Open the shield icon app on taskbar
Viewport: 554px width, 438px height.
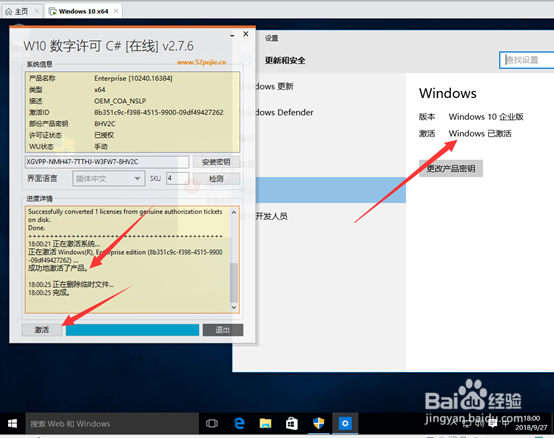[318, 423]
